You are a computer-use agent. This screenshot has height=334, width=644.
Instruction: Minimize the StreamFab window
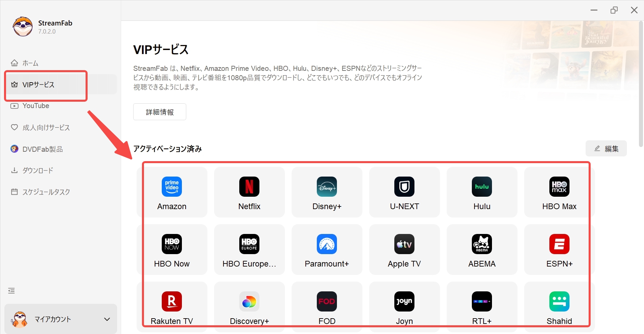pos(594,10)
